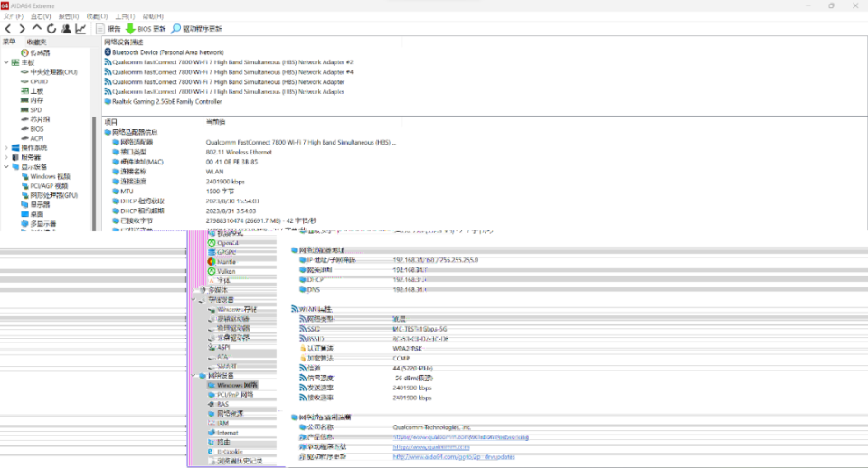
Task: Select the 显示器 tree item
Action: (x=35, y=205)
